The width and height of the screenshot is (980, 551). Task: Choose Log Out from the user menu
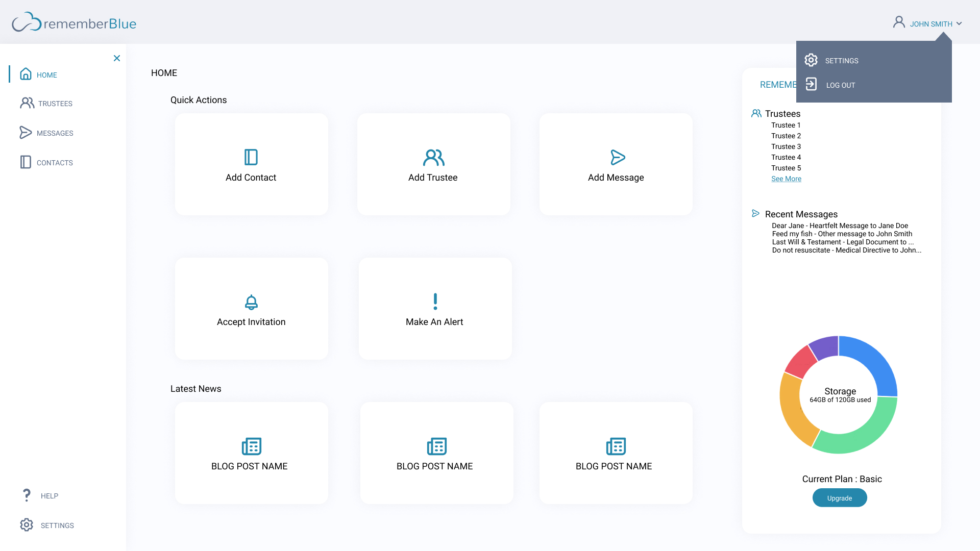click(x=840, y=85)
